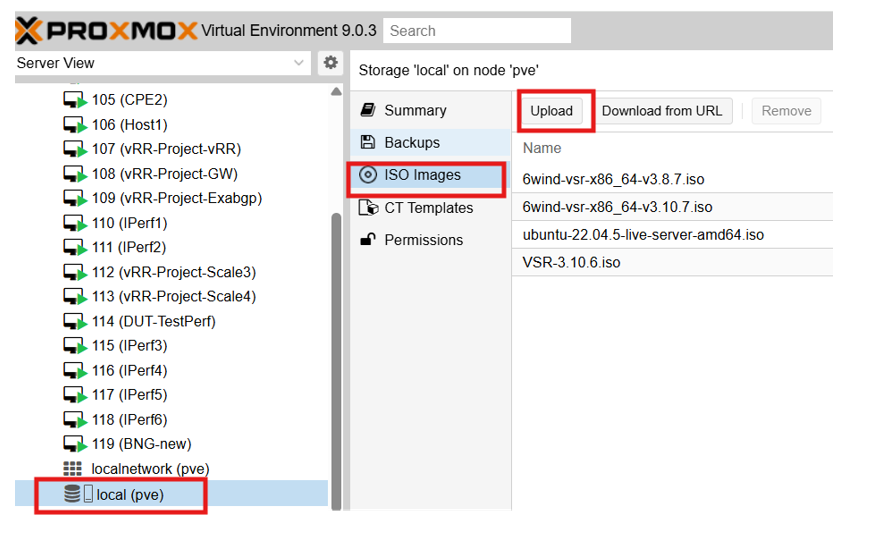Click the VM icon for 114 (DUT-TestPerf)
Image resolution: width=882 pixels, height=535 pixels.
pos(75,321)
